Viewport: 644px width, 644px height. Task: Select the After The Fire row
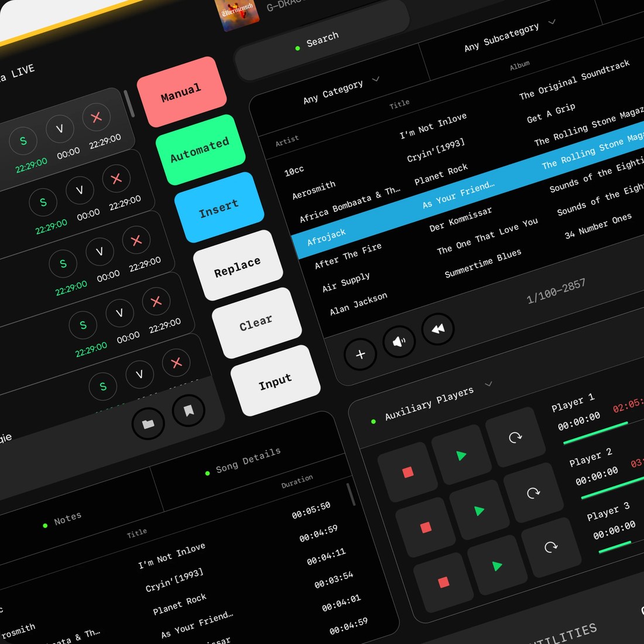(348, 256)
